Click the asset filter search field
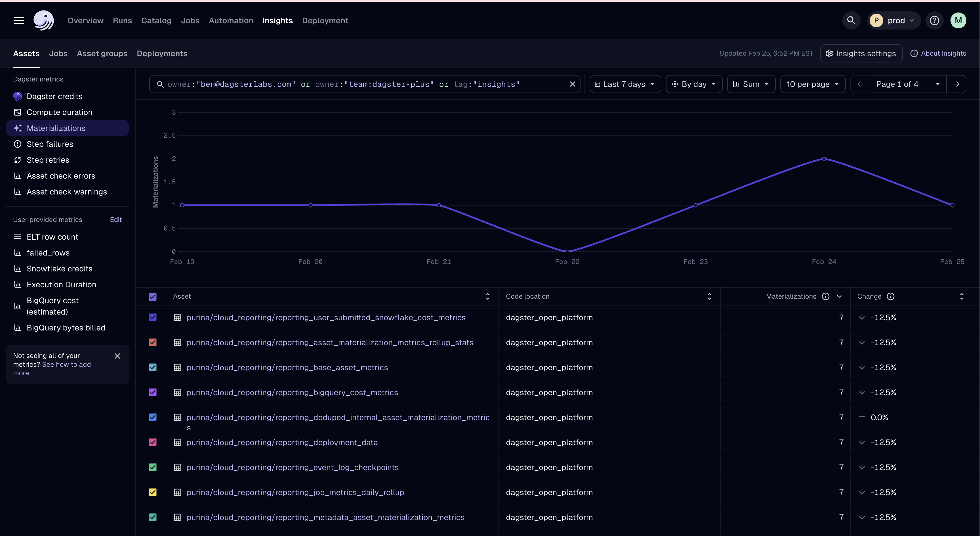The image size is (980, 536). point(365,84)
